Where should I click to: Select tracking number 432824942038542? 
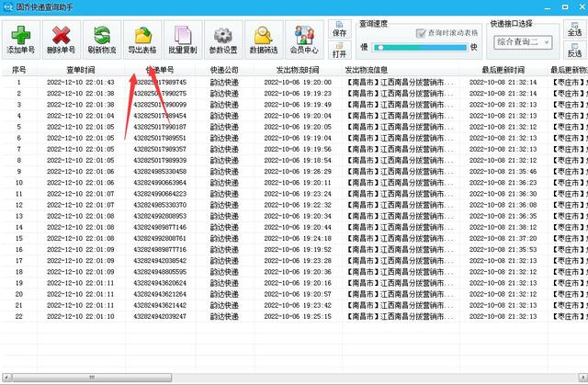(x=160, y=261)
